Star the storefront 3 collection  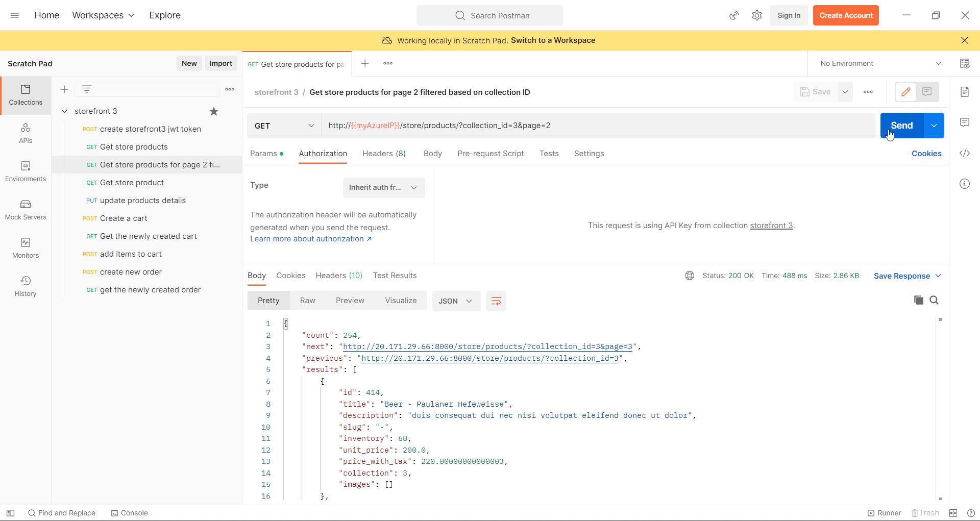(214, 111)
